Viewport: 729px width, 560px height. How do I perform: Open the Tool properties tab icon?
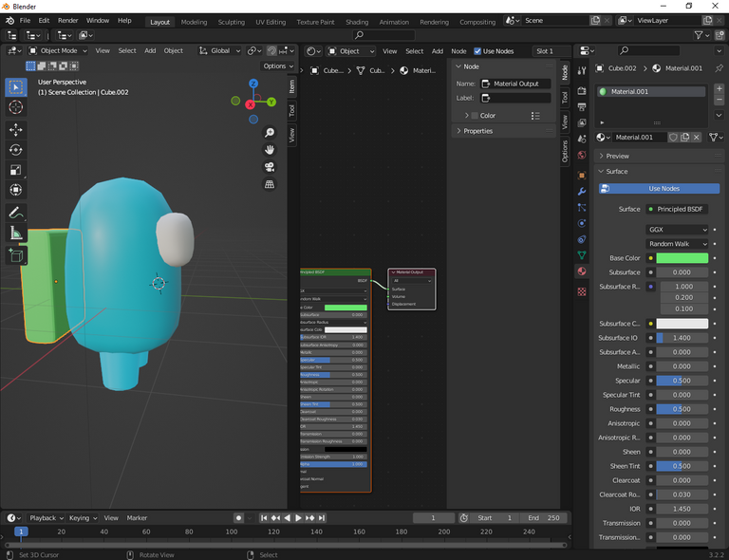pyautogui.click(x=582, y=70)
